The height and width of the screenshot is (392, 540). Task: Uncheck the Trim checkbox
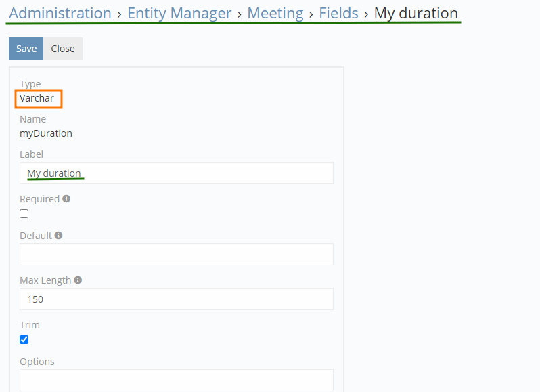point(24,340)
